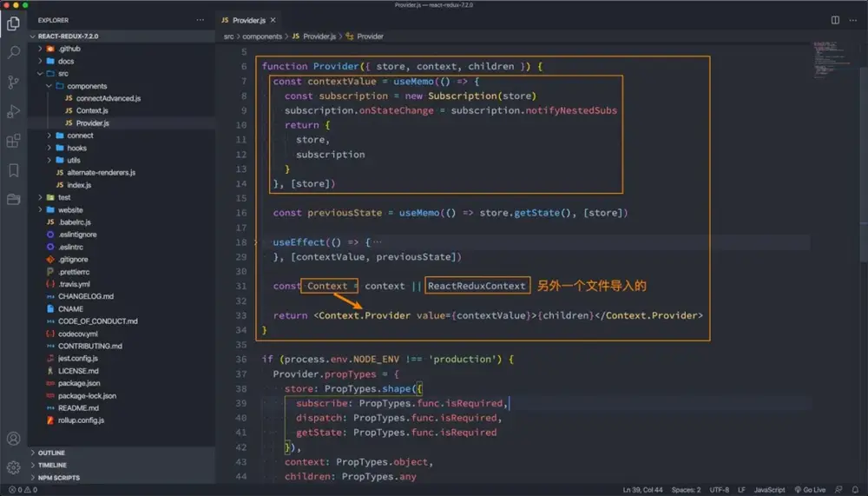Open the Search view in activity bar
Viewport: 868px width, 496px height.
point(13,53)
